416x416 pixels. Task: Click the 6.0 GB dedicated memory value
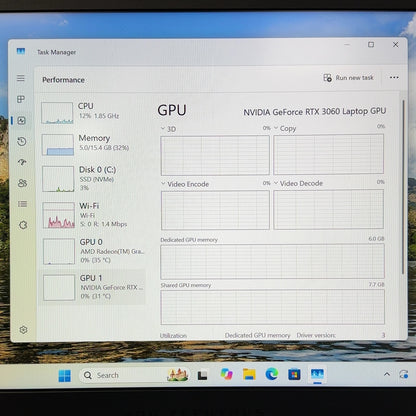click(376, 239)
